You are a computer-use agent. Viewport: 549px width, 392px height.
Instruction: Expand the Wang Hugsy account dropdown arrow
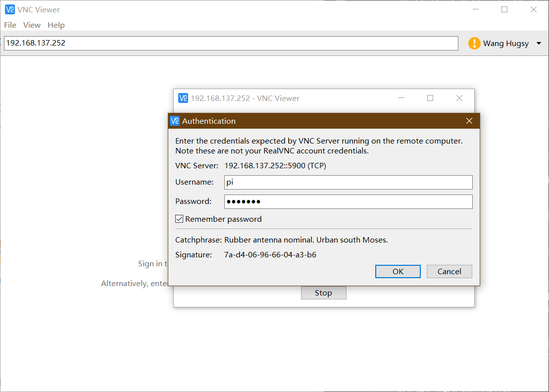coord(539,44)
